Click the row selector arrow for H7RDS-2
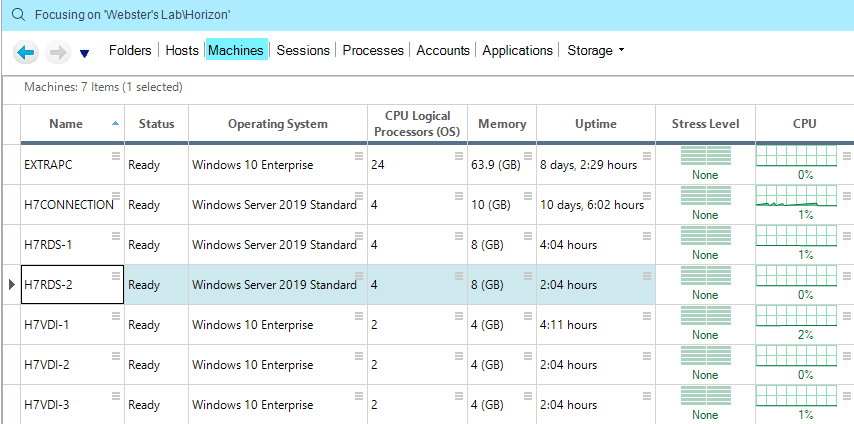 tap(11, 285)
